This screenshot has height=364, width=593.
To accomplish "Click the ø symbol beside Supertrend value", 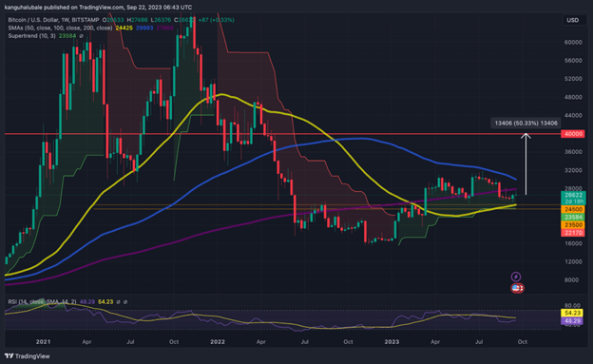I will tap(81, 36).
